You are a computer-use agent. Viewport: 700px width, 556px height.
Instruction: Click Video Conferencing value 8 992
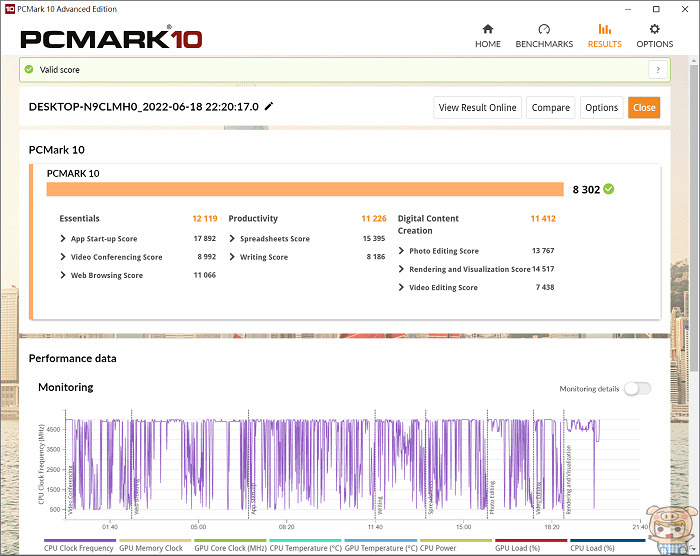click(x=207, y=257)
